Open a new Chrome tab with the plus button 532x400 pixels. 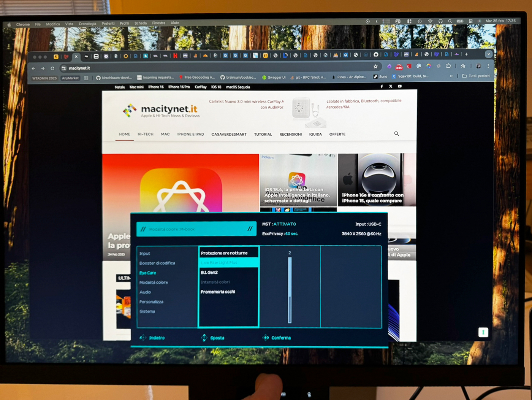click(466, 54)
